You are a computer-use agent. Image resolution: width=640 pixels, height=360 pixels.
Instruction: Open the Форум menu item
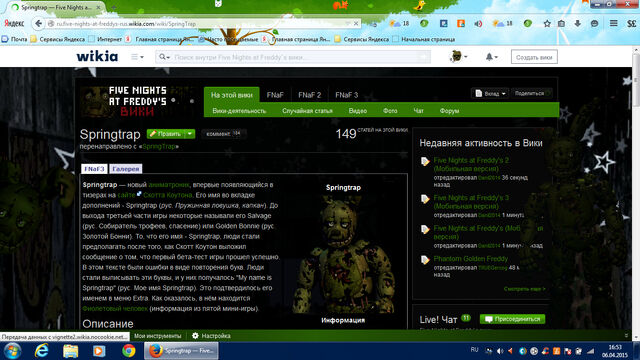tap(449, 111)
